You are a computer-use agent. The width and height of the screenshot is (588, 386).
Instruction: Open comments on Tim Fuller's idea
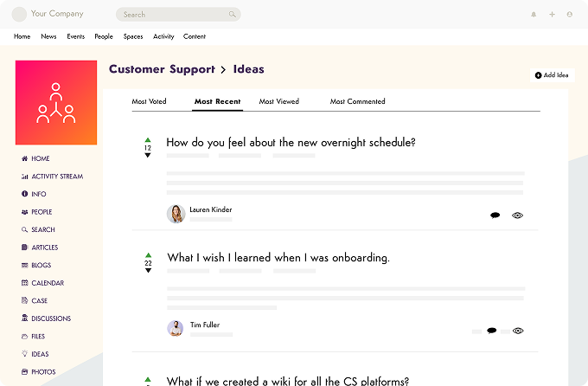[491, 331]
